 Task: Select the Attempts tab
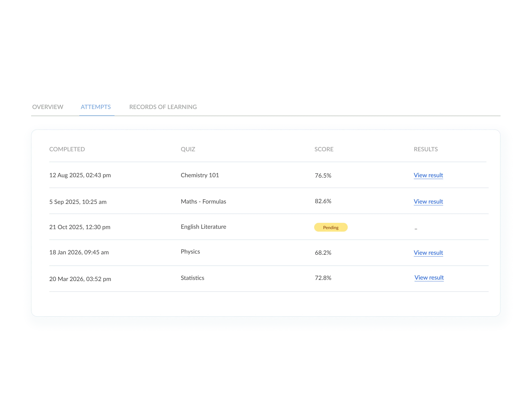coord(96,107)
